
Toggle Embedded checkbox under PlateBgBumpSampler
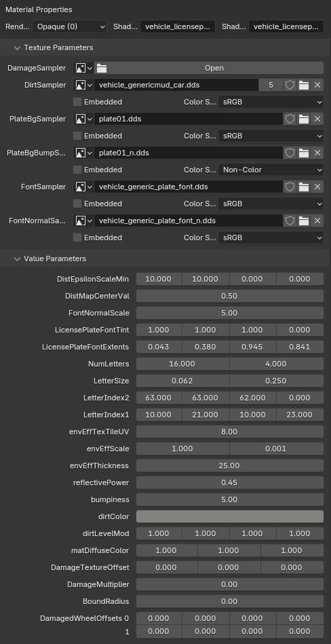(x=77, y=170)
